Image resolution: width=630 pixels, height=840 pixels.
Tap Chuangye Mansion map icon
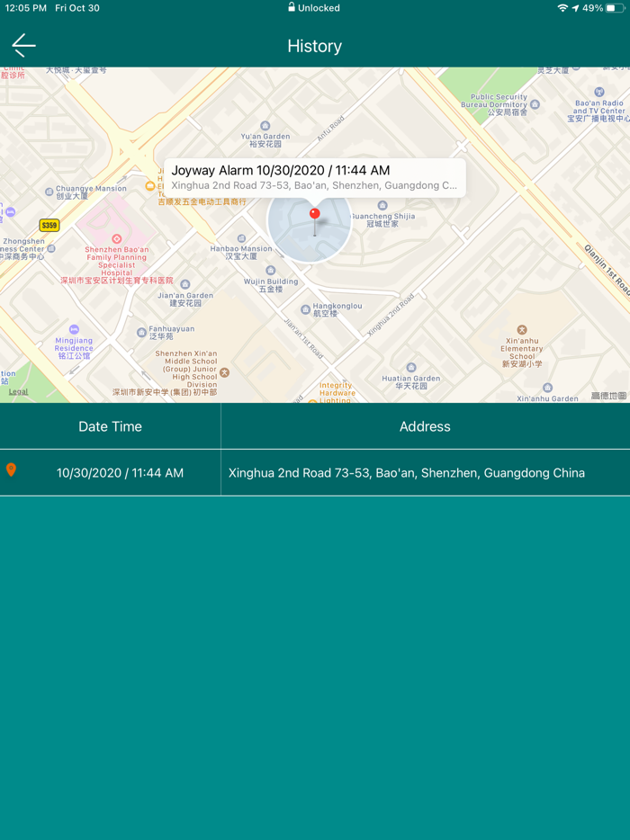[49, 191]
